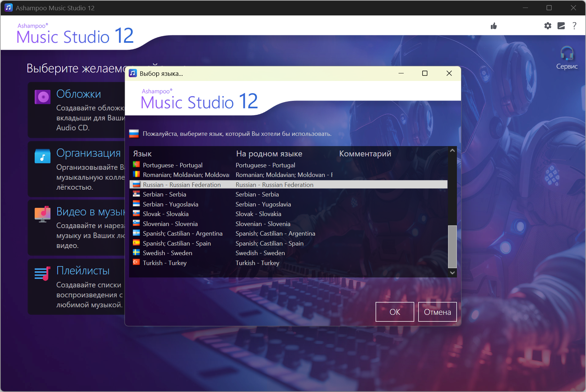
Task: Select Romanian; Moldavian language row
Action: [x=186, y=175]
